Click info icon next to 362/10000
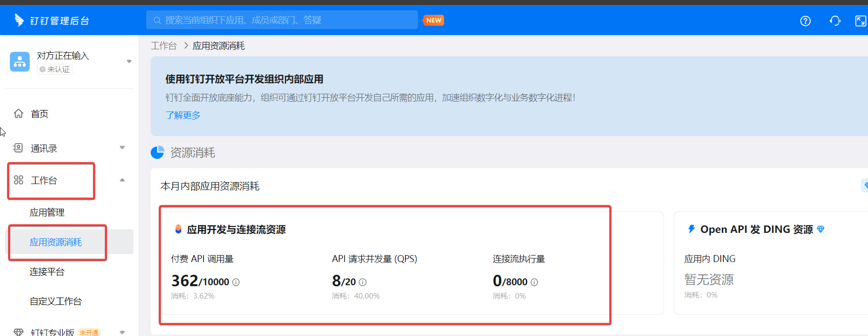Image resolution: width=868 pixels, height=336 pixels. tap(236, 282)
